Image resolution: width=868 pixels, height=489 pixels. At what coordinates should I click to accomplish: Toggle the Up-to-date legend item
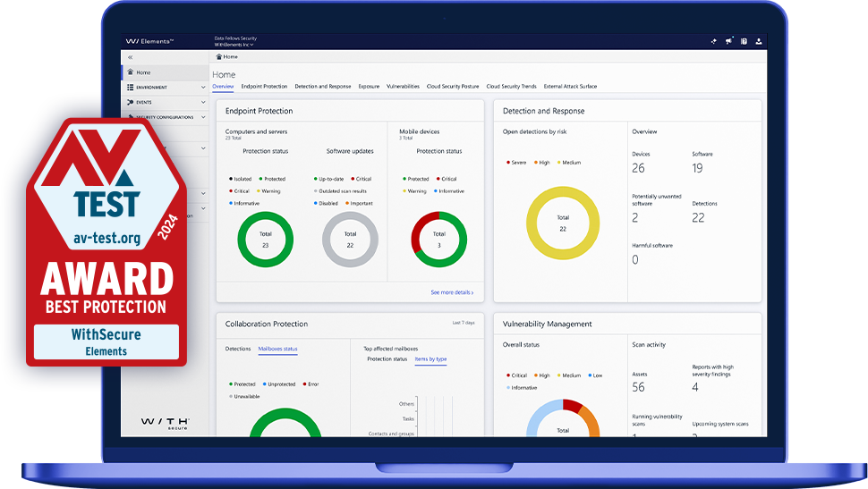(x=328, y=179)
